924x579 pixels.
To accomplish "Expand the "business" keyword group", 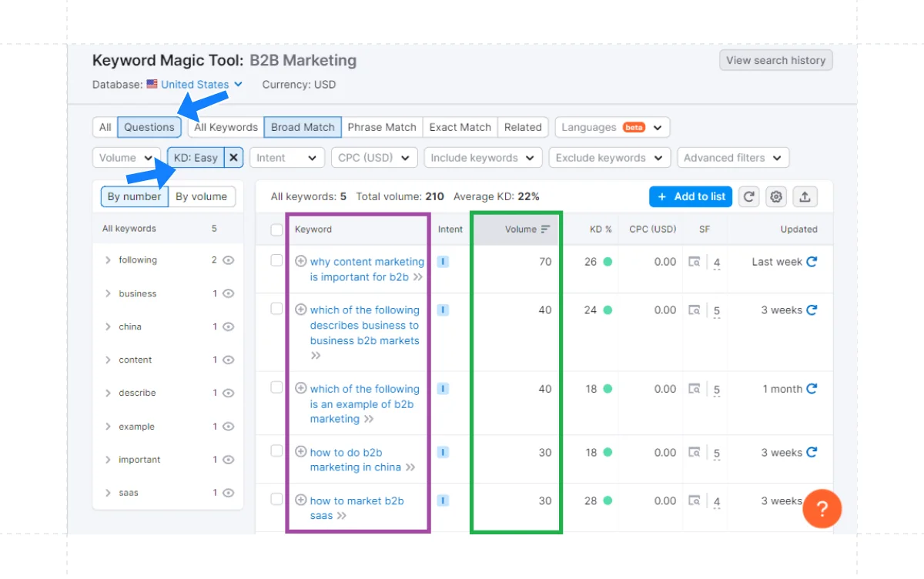I will coord(108,293).
